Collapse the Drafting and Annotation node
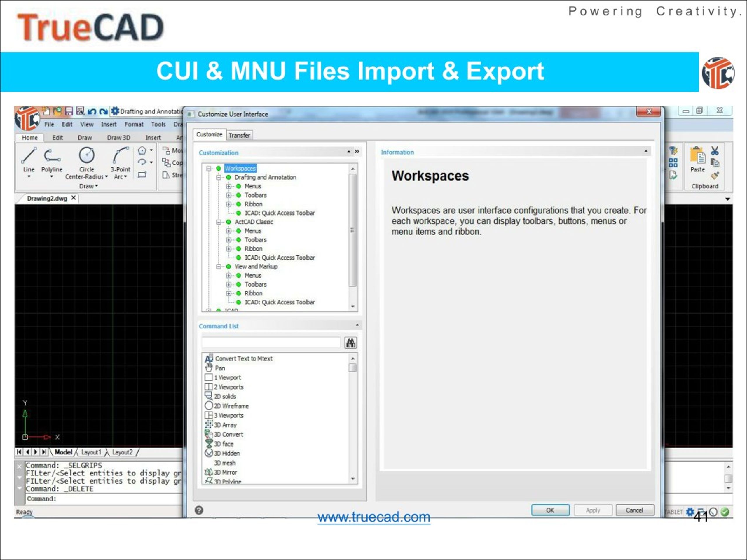This screenshot has width=747, height=560. coord(219,177)
